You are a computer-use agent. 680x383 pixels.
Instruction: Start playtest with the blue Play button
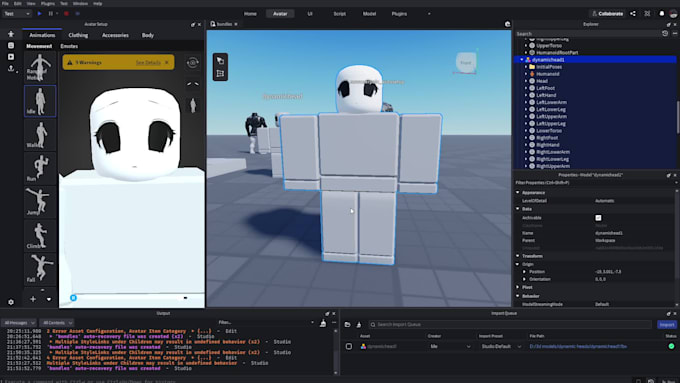point(39,14)
